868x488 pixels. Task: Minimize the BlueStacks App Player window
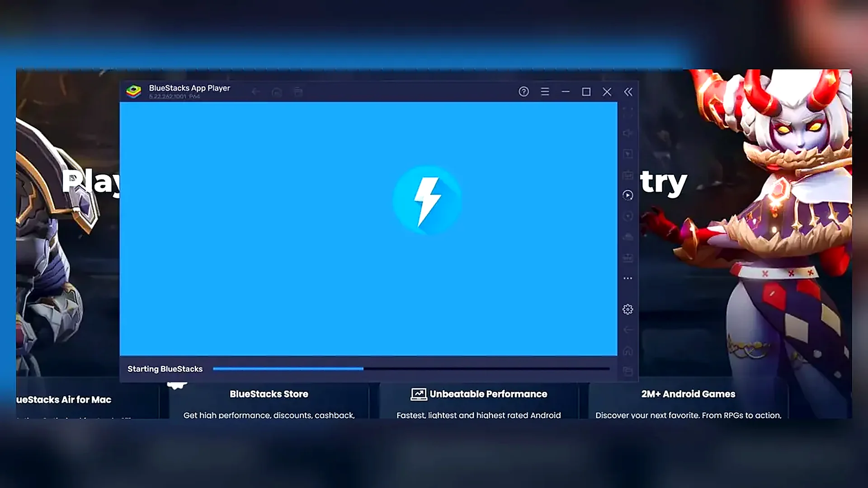(566, 92)
